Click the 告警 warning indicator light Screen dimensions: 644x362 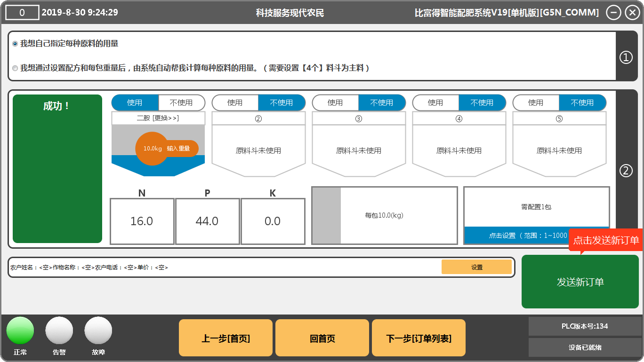59,331
